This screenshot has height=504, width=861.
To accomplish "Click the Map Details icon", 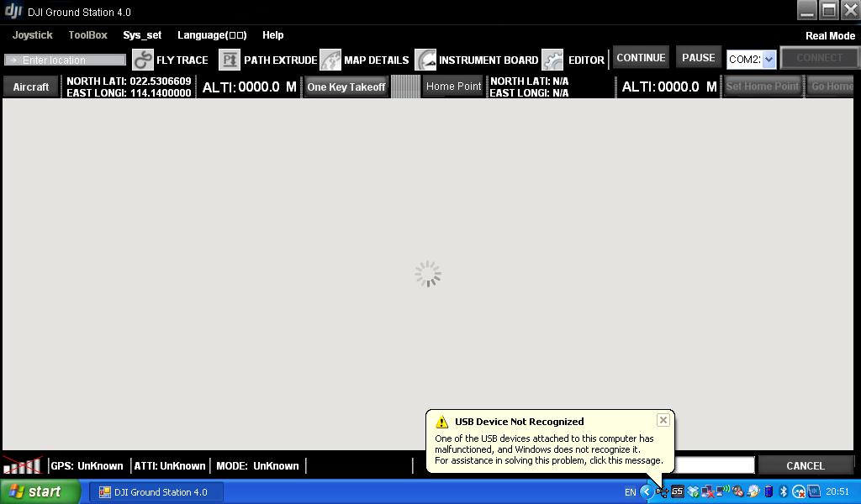I will coord(330,60).
